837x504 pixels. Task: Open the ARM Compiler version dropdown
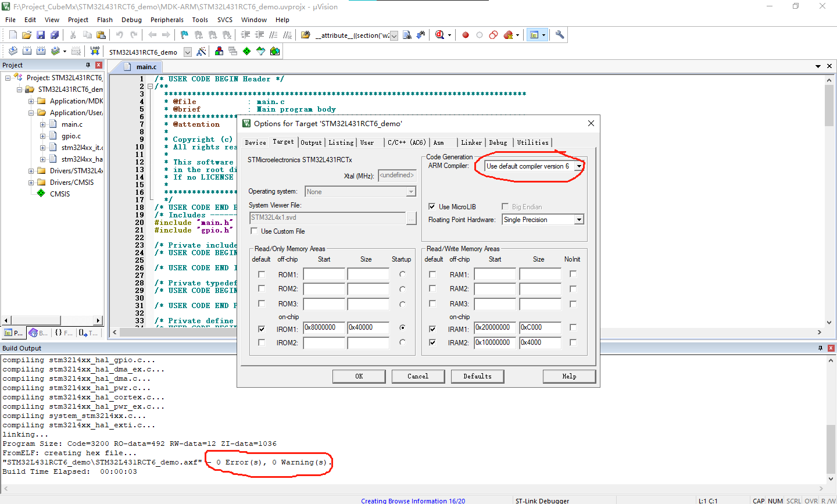point(579,166)
